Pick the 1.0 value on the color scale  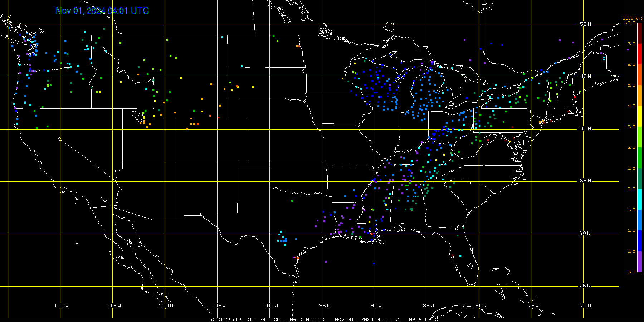point(631,230)
